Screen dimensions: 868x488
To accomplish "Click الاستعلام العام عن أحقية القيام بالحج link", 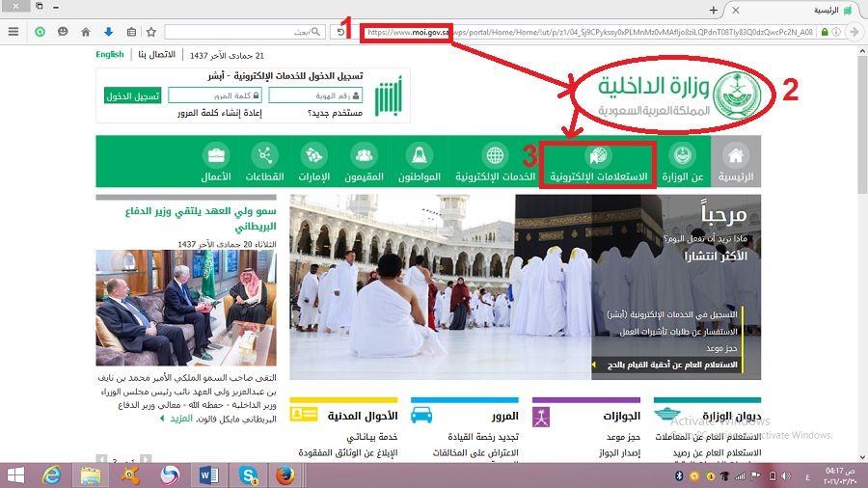I will point(672,365).
